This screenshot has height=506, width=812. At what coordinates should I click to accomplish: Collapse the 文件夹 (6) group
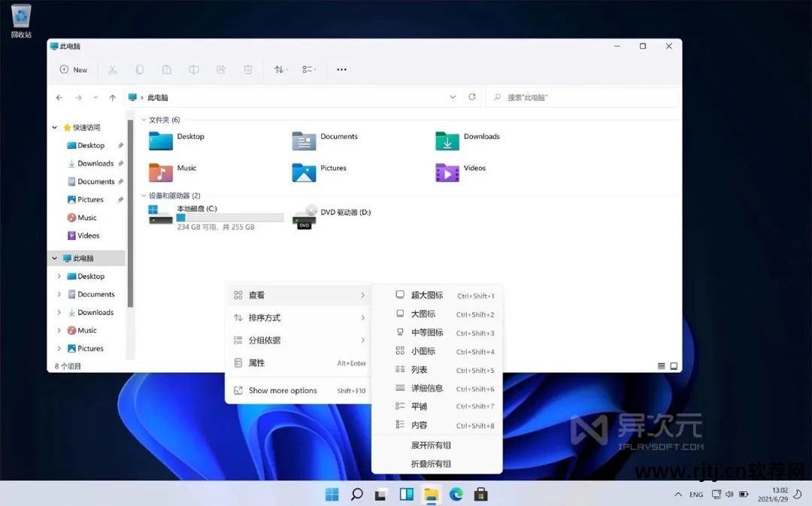pyautogui.click(x=144, y=120)
